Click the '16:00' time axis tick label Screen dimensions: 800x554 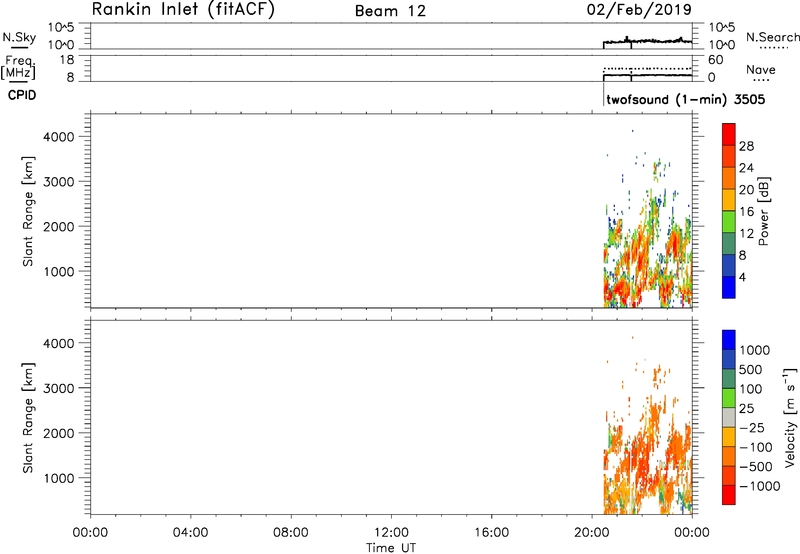(491, 533)
